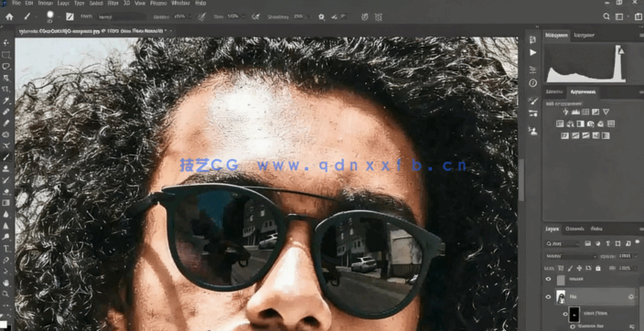Add a Gradient Map adjustment
Viewport: 644px width, 331px height.
pos(606,135)
